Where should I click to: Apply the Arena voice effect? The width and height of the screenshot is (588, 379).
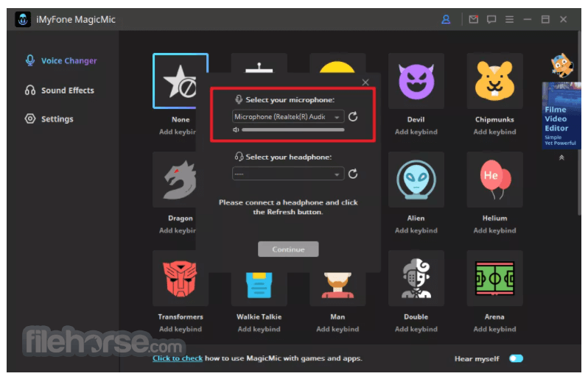tap(494, 278)
